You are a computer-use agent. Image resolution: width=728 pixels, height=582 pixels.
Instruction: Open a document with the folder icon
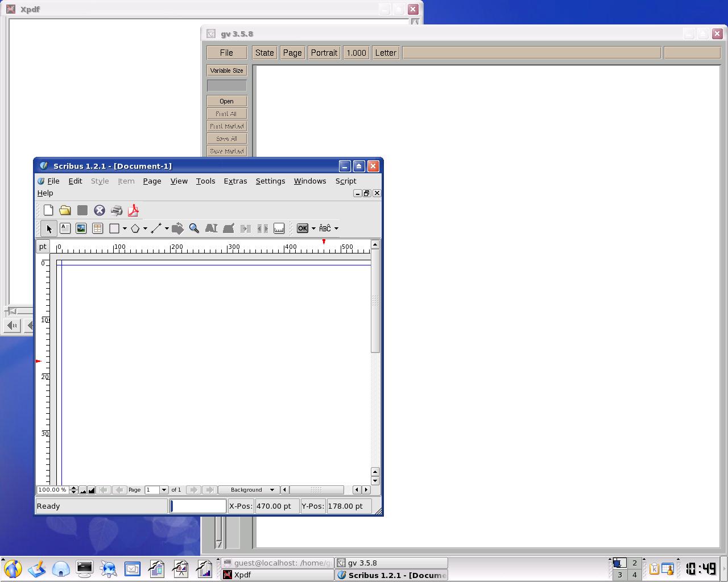pos(65,210)
